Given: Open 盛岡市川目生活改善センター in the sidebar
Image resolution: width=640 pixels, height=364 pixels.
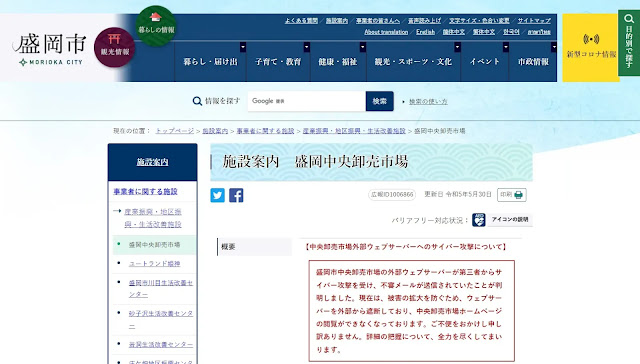Looking at the screenshot, I should (x=160, y=289).
